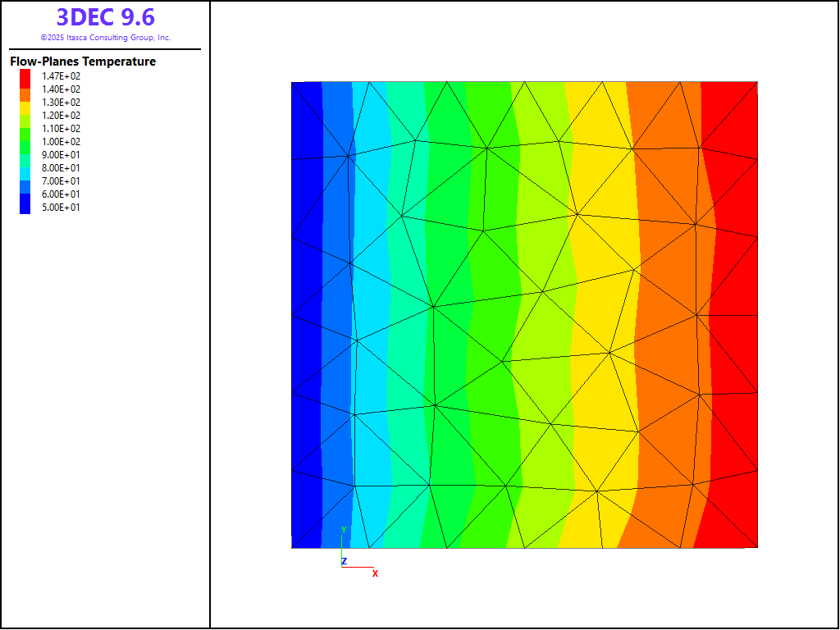This screenshot has height=630, width=840.
Task: Click the 3DEC 9.6 title
Action: [105, 17]
